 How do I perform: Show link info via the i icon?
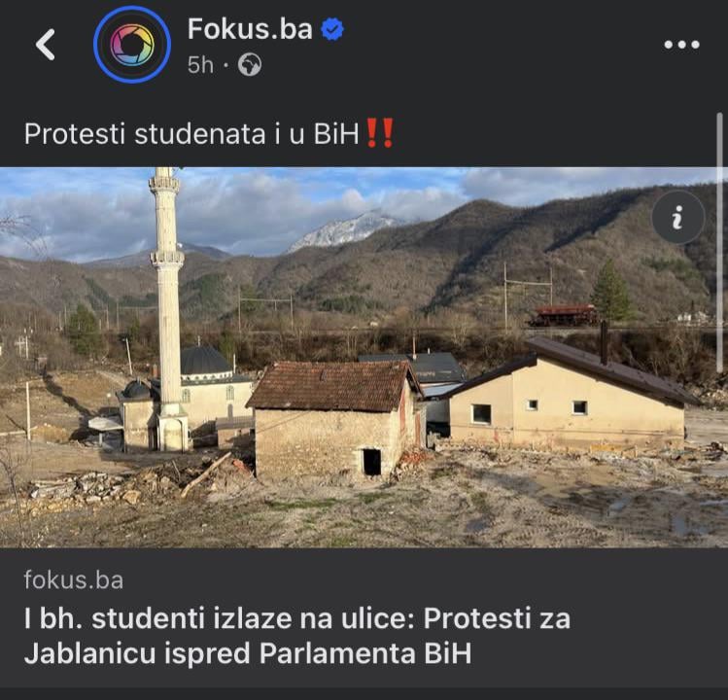tap(677, 217)
